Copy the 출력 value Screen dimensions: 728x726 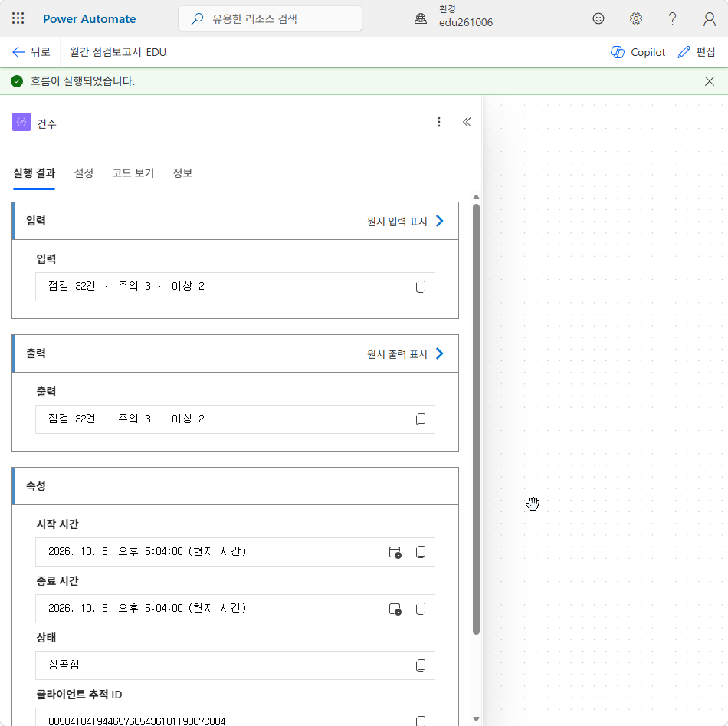tap(421, 419)
